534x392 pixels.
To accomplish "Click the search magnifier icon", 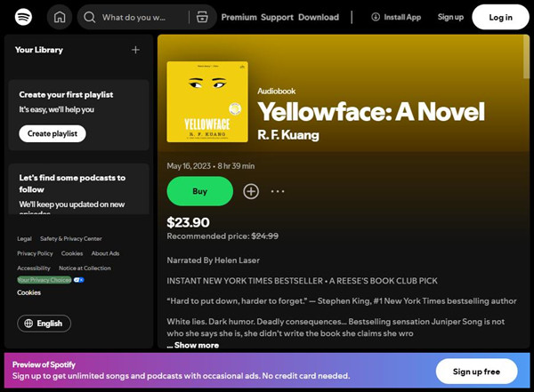I will 90,17.
